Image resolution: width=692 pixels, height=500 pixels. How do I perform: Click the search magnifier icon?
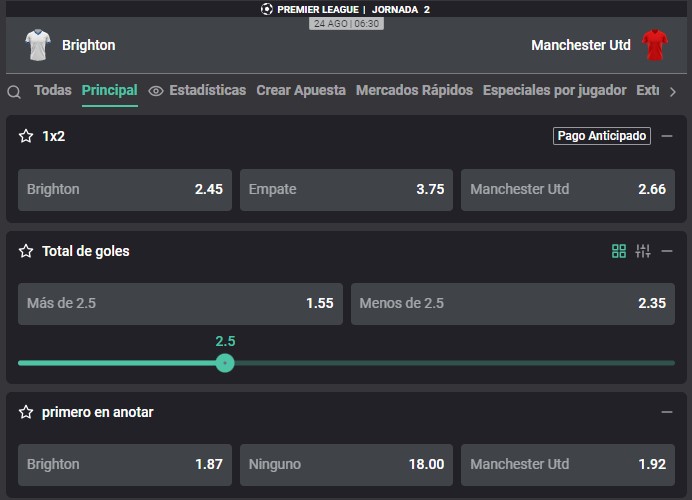[14, 92]
